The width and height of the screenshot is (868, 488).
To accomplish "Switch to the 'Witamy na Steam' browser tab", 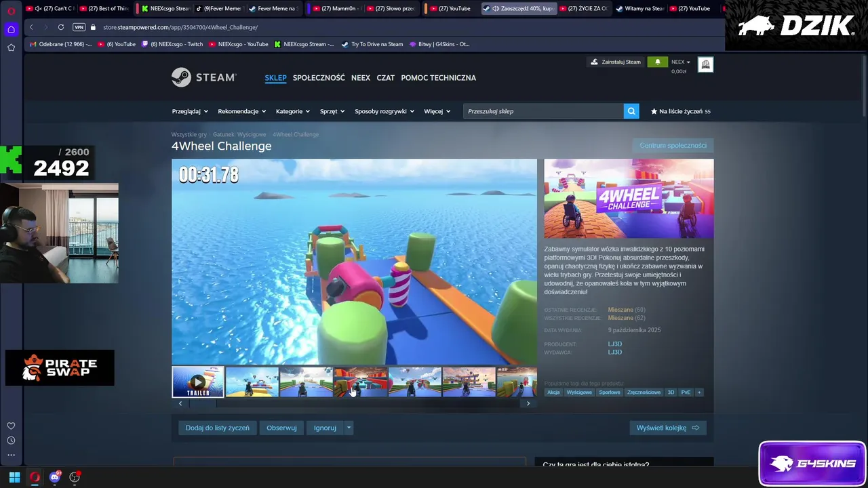I will pos(639,9).
